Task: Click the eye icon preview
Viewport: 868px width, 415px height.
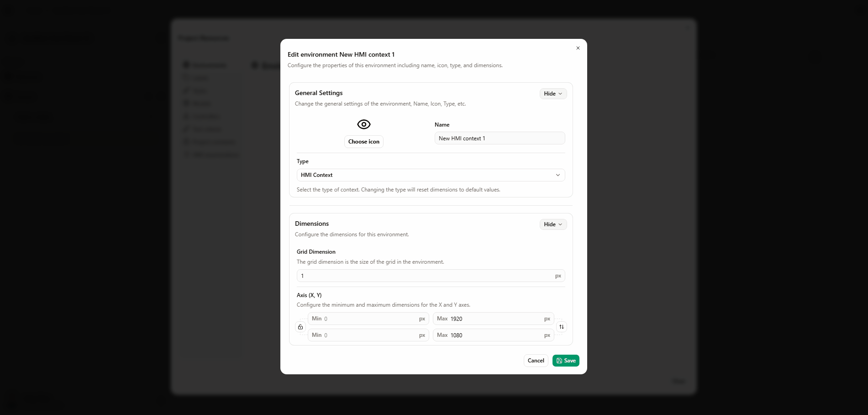Action: coord(363,124)
